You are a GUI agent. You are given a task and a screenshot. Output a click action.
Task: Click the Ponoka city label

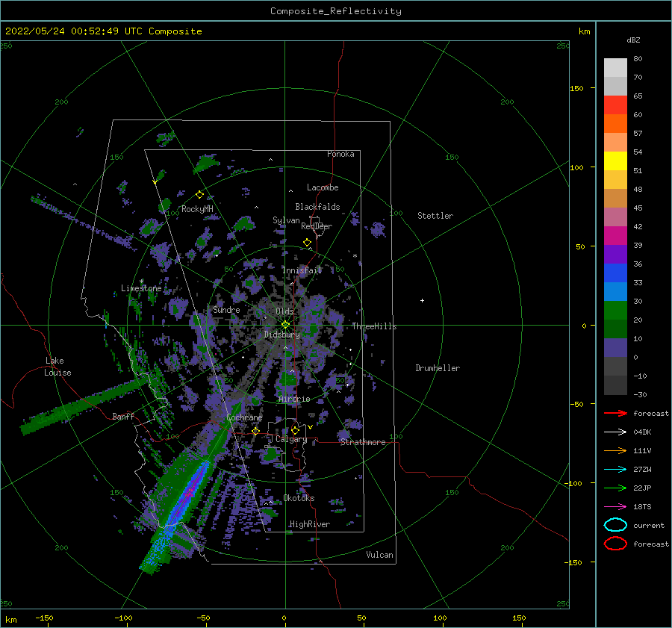point(340,154)
